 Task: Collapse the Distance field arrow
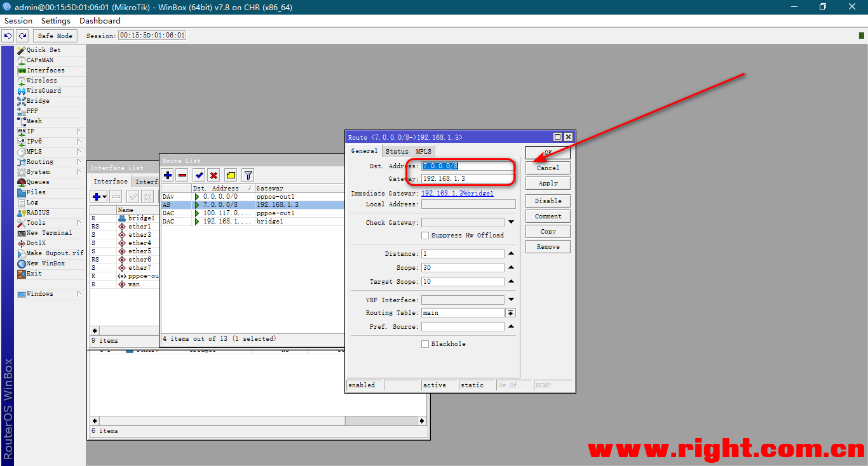click(511, 254)
